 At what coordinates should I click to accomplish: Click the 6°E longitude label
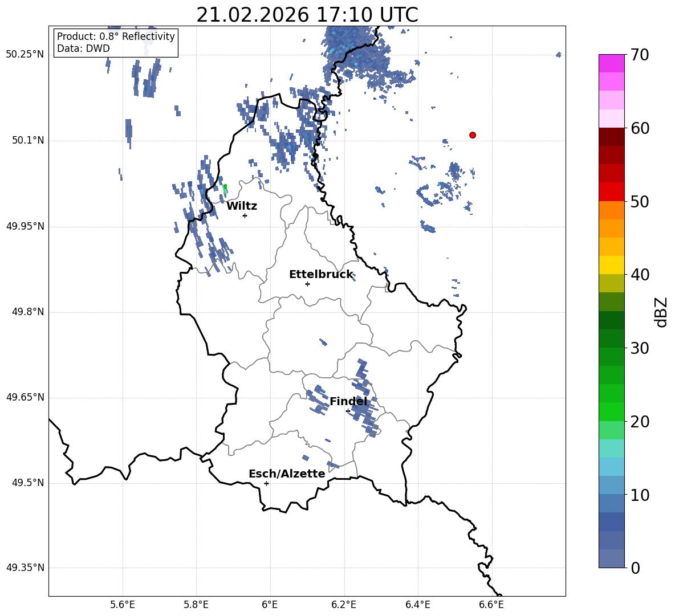click(270, 605)
